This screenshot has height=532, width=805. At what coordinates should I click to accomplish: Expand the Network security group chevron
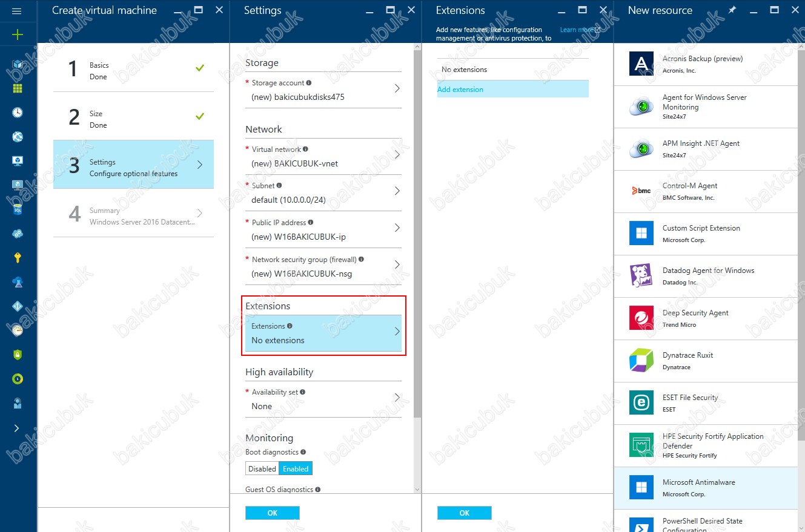click(x=397, y=264)
